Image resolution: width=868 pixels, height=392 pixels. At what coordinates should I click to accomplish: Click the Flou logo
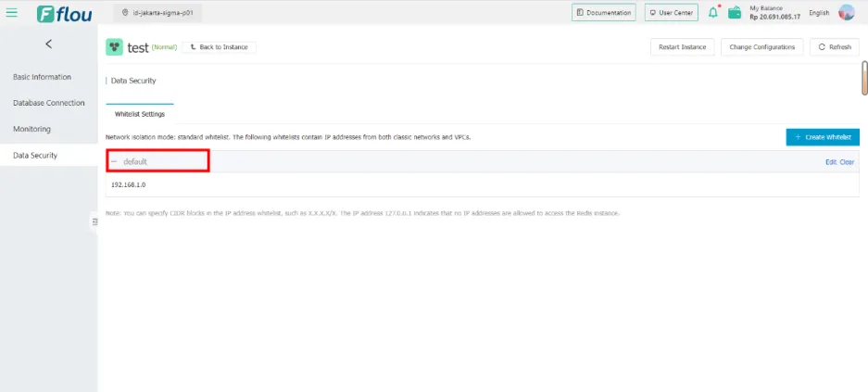64,13
